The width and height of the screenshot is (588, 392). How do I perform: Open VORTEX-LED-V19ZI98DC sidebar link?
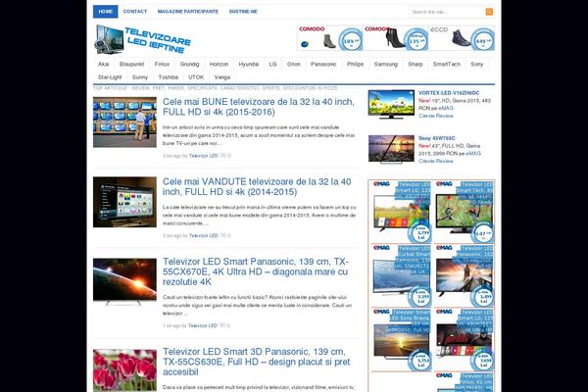449,93
